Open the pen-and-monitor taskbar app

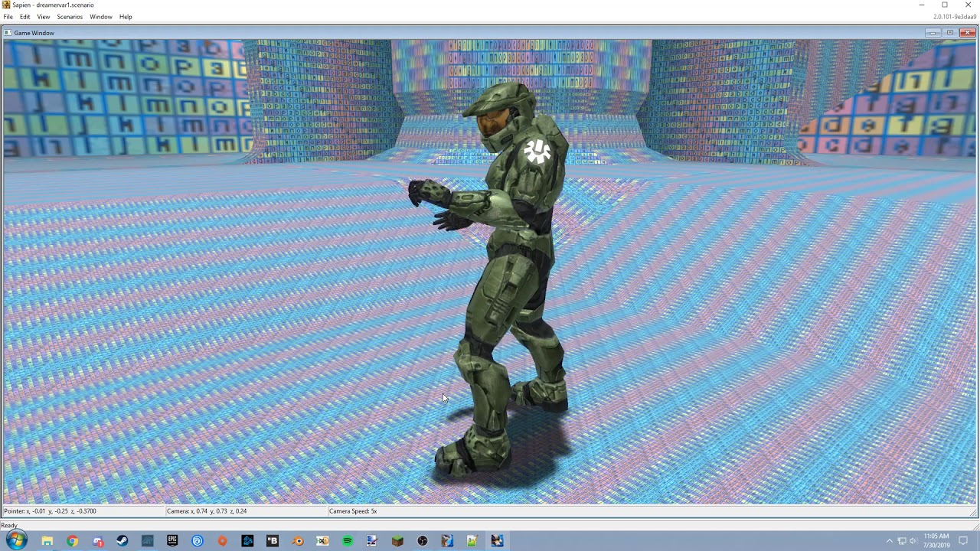click(372, 541)
